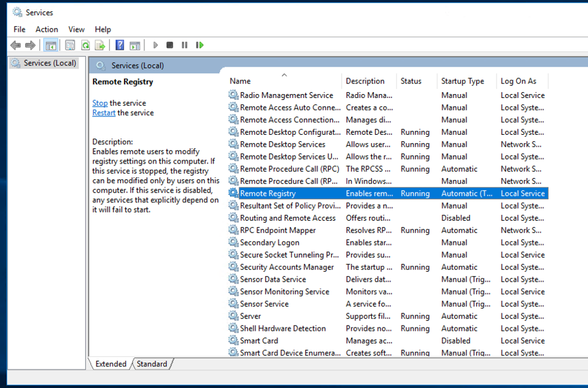Click gear icon of Radio Management Service
Image resolution: width=588 pixels, height=388 pixels.
tap(233, 95)
